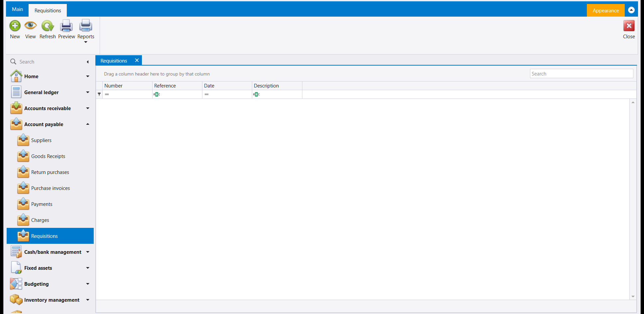
Task: Expand Cash/bank management arrow
Action: point(88,252)
